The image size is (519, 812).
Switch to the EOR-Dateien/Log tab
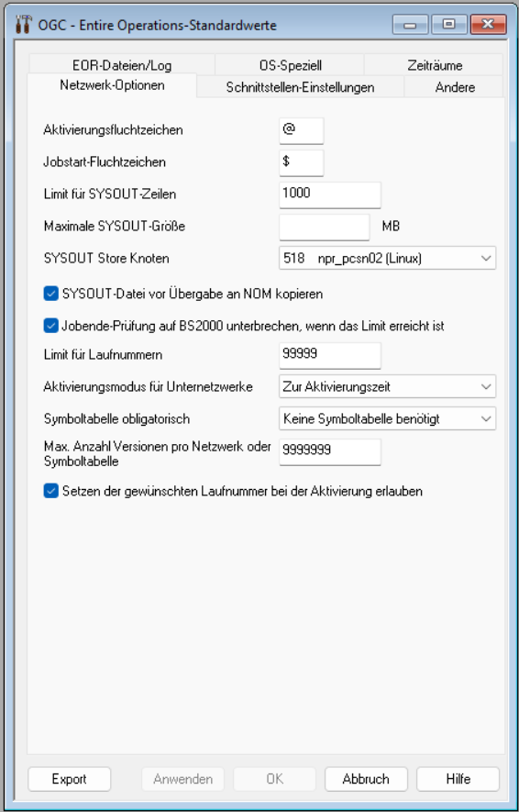pos(122,65)
